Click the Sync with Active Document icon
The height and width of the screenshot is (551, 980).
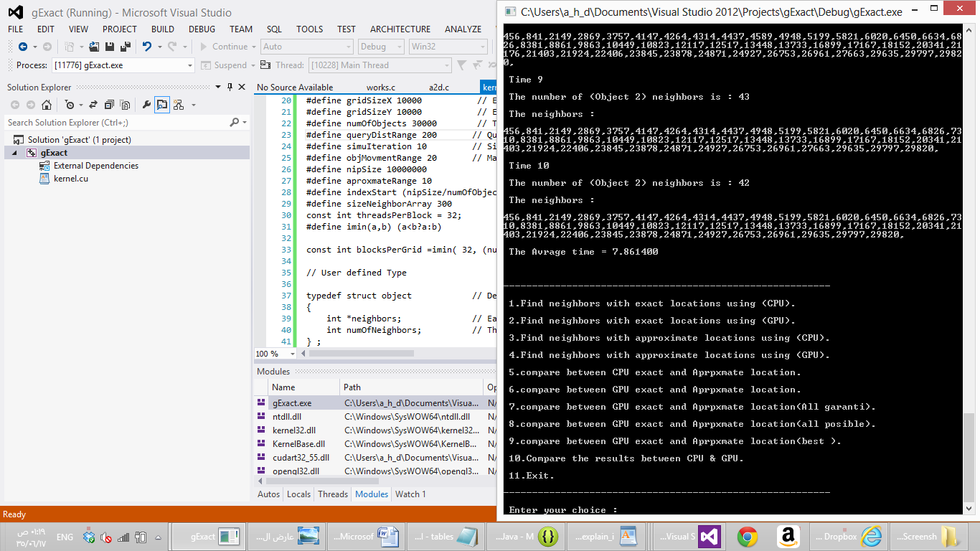(x=94, y=105)
